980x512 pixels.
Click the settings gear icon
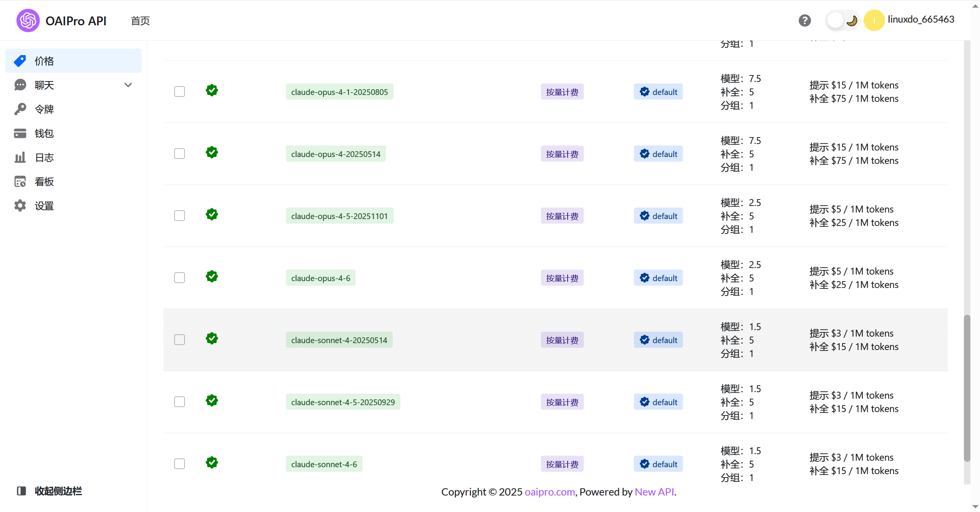pyautogui.click(x=20, y=206)
